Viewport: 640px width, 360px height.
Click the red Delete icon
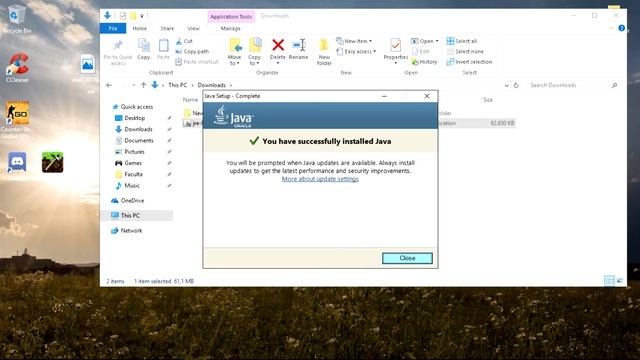(278, 45)
